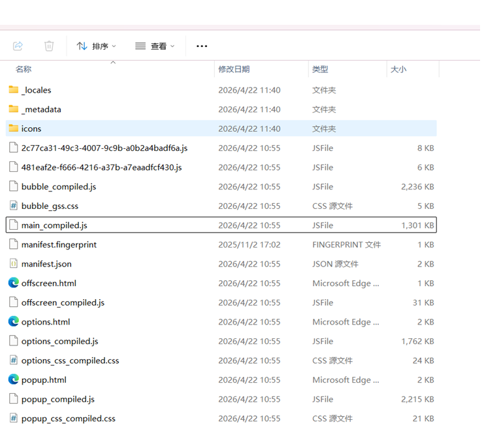The image size is (484, 448).
Task: Click the CSS file icon for bubble_gss.css
Action: click(x=14, y=206)
